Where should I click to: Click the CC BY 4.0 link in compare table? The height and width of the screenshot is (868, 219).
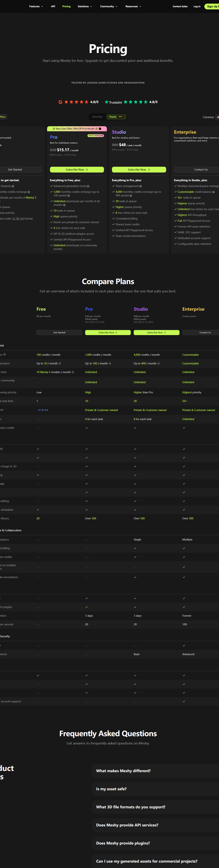[x=43, y=410]
